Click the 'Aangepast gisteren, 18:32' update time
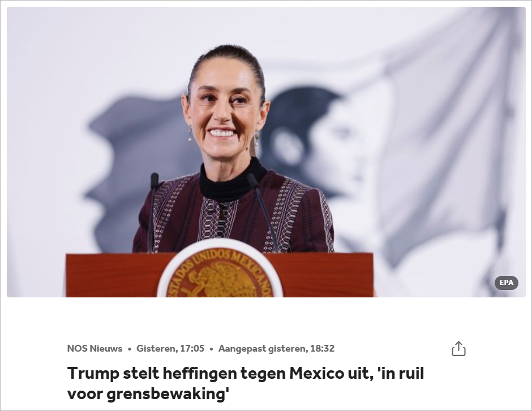 pyautogui.click(x=277, y=348)
